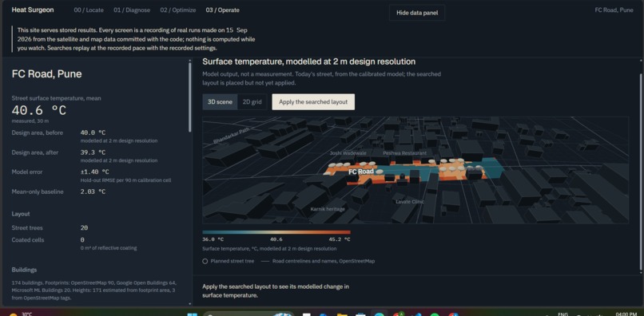
Task: Click the Lavate Clinic map label
Action: (410, 202)
